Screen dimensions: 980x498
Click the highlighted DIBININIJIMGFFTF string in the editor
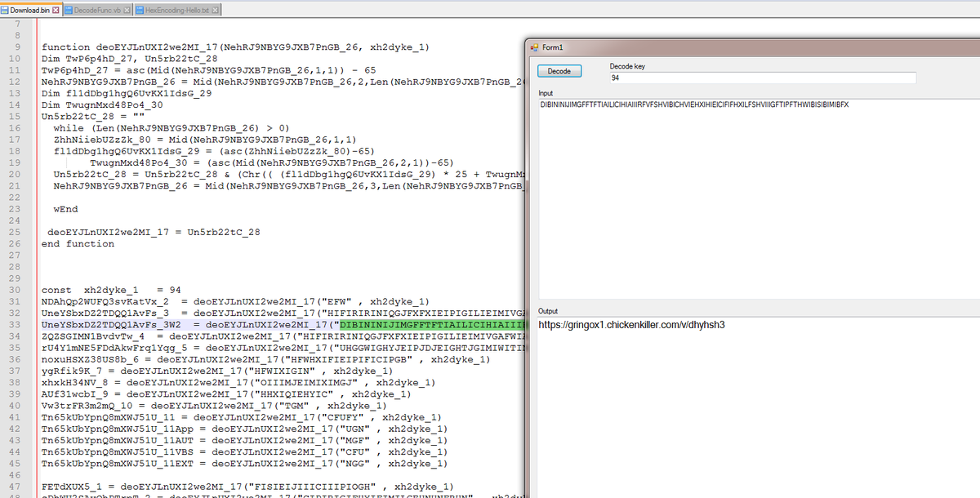pos(431,324)
